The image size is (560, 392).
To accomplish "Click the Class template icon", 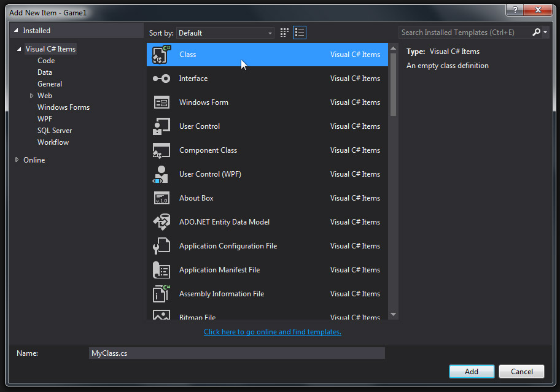I will 161,55.
